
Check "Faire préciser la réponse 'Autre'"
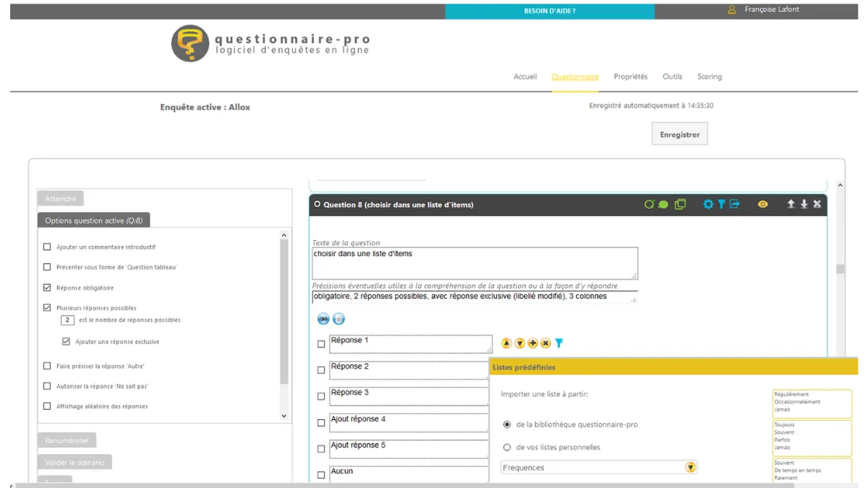[x=48, y=367]
